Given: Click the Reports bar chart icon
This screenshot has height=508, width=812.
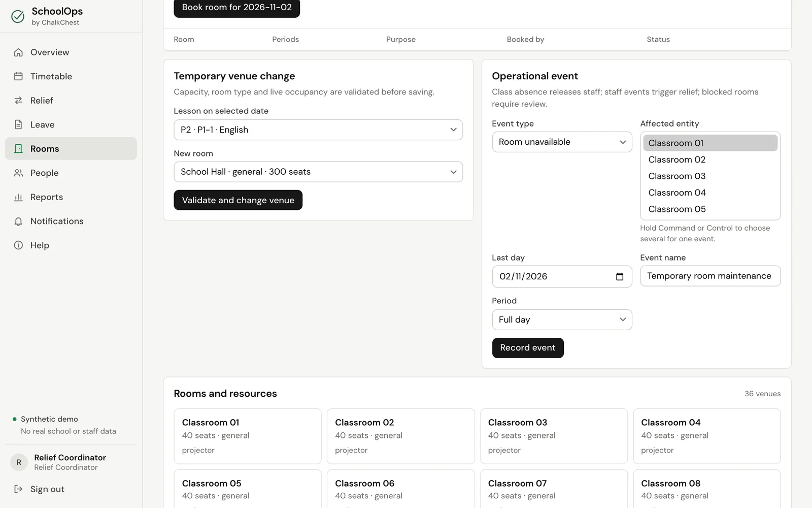Looking at the screenshot, I should (18, 197).
